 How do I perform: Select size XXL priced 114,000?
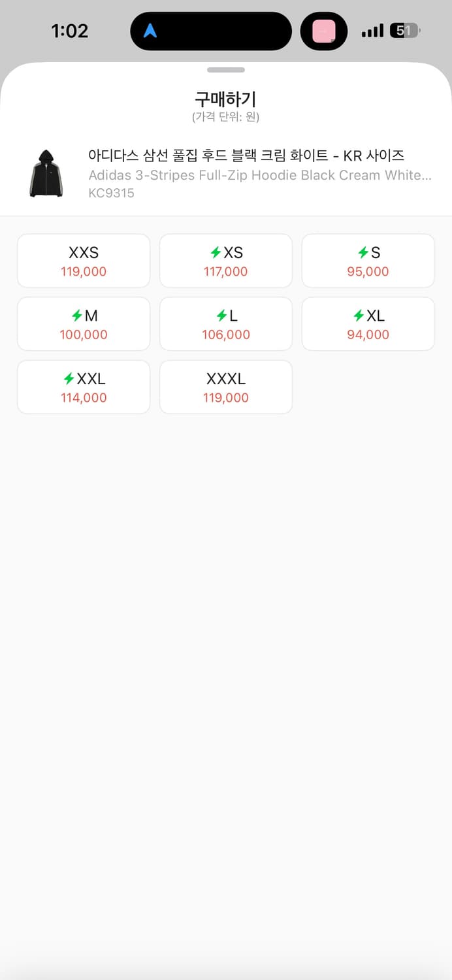coord(84,387)
